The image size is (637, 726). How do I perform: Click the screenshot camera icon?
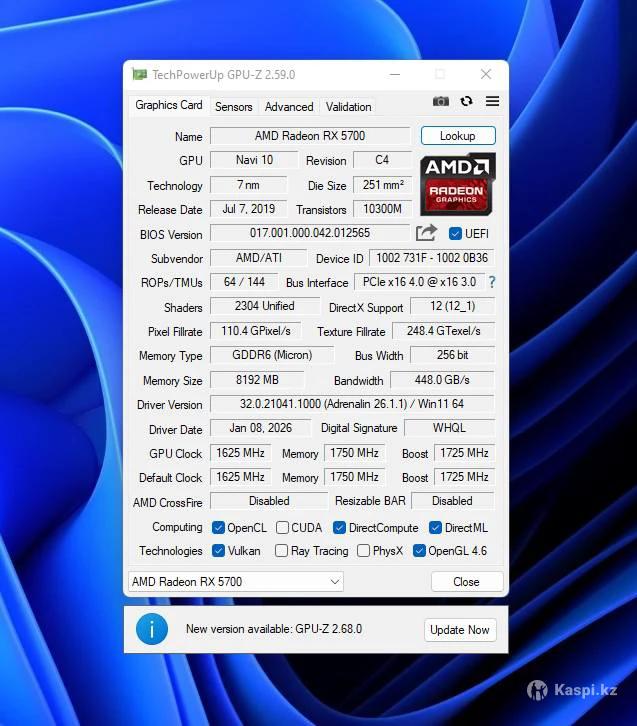440,102
